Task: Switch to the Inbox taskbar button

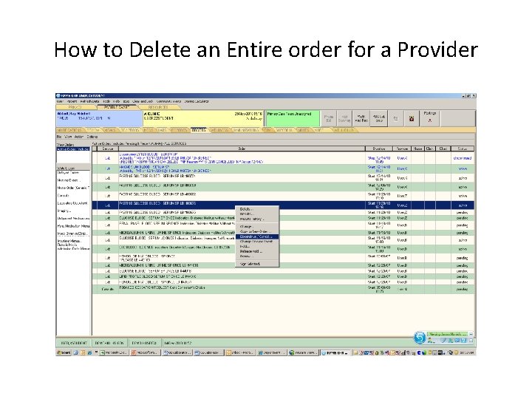Action: 239,353
